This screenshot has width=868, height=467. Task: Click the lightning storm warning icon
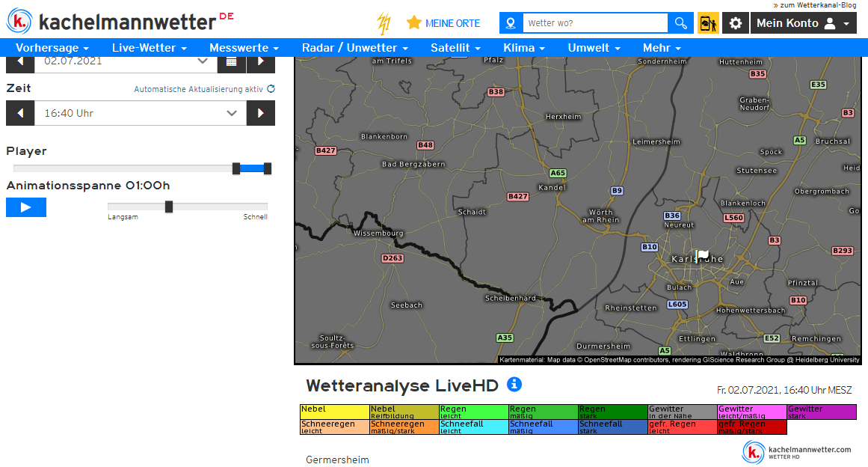tap(384, 23)
